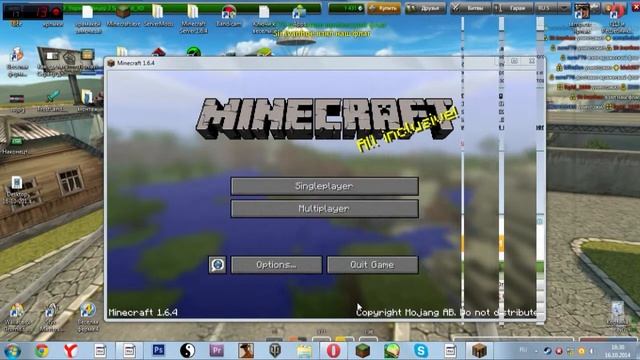Click the Minecraft.exe desktop icon
Viewport: 640px width, 360px height.
123,16
